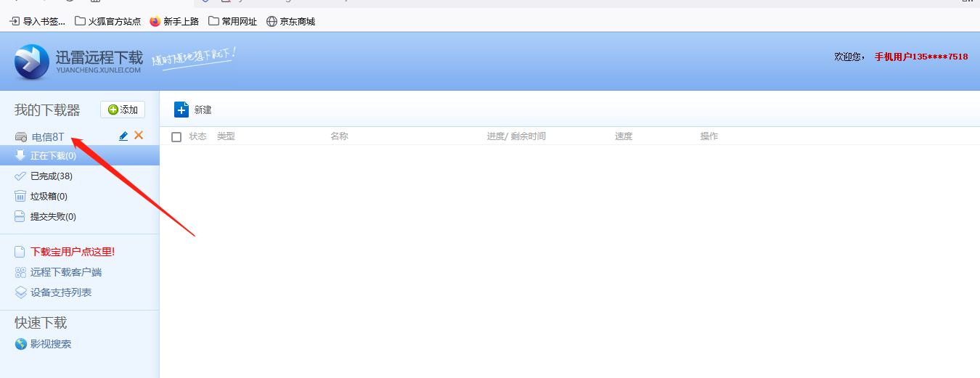Show the 提交失败(0) failed submissions

[x=52, y=216]
